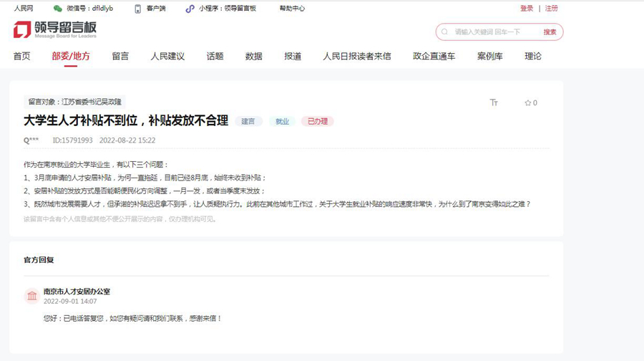Click the 注册 register link
Screen dimensions: 644x361
[551, 9]
